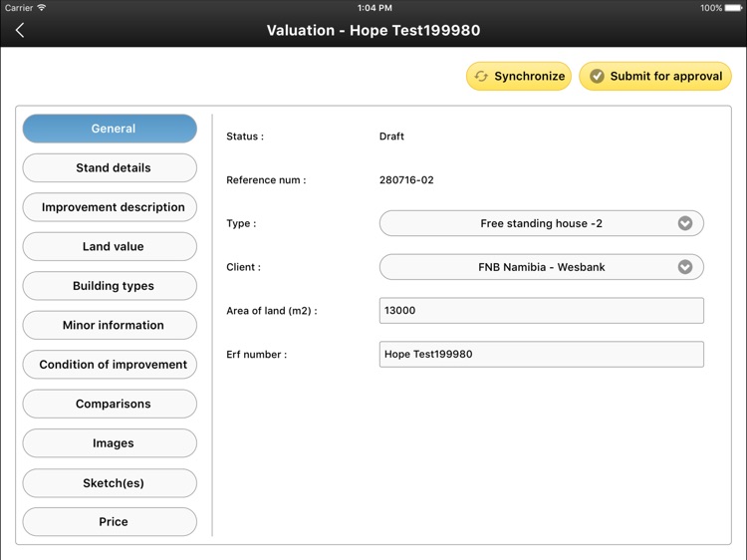The image size is (747, 560).
Task: Show the Comparisons section
Action: tap(110, 404)
